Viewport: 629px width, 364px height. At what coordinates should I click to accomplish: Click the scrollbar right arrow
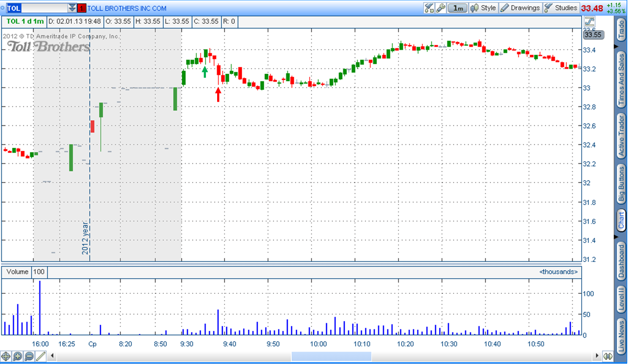point(597,356)
